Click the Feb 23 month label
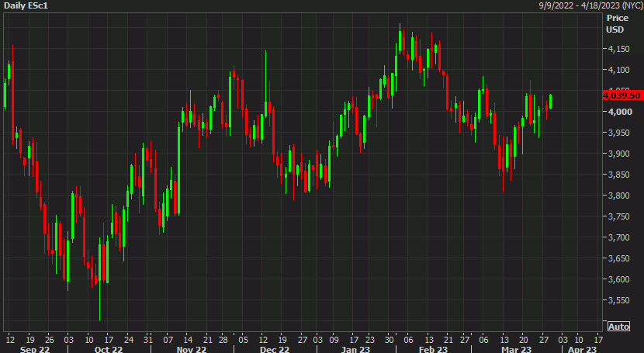This screenshot has width=644, height=353. coord(433,349)
